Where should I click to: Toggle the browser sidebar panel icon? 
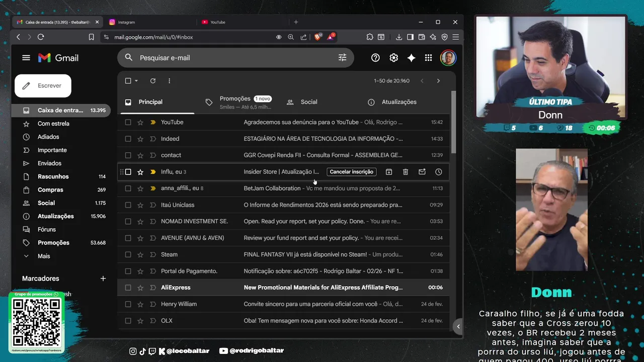[x=410, y=37]
